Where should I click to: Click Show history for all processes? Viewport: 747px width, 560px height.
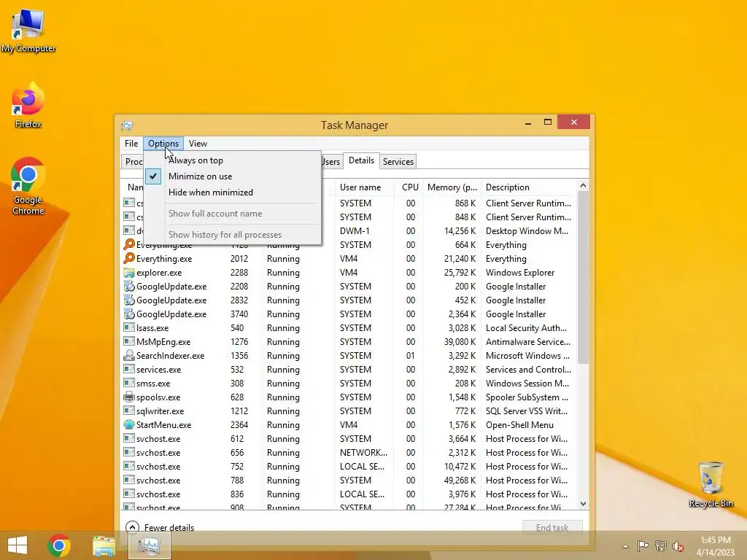point(233,234)
